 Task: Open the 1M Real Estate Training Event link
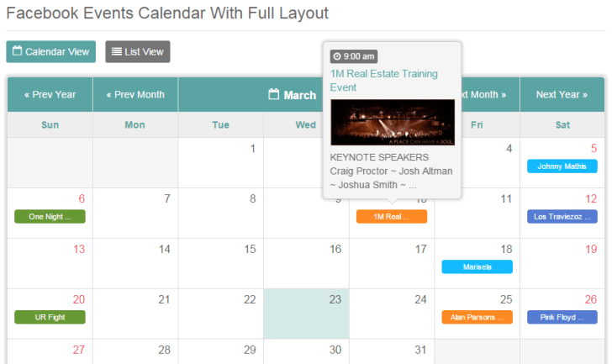click(x=383, y=81)
